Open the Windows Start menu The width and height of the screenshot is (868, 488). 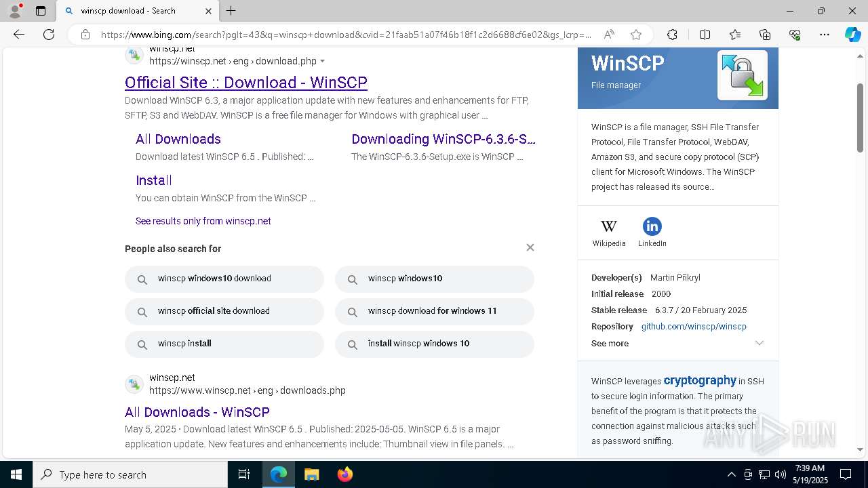[16, 474]
